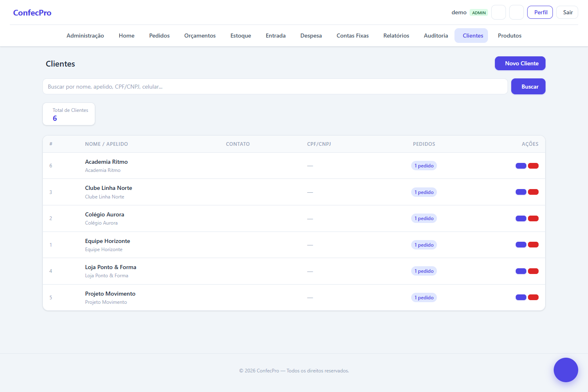This screenshot has width=588, height=392.
Task: Click the red action button for Academia Ritmo
Action: point(533,166)
